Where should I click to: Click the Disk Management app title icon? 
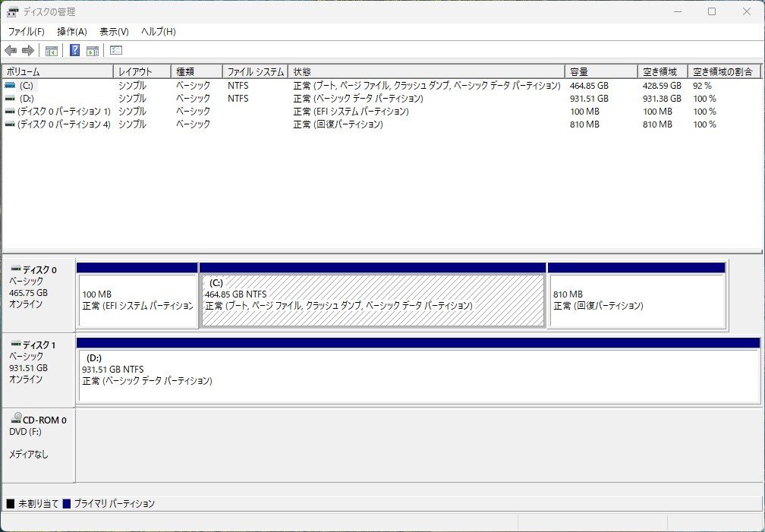13,11
